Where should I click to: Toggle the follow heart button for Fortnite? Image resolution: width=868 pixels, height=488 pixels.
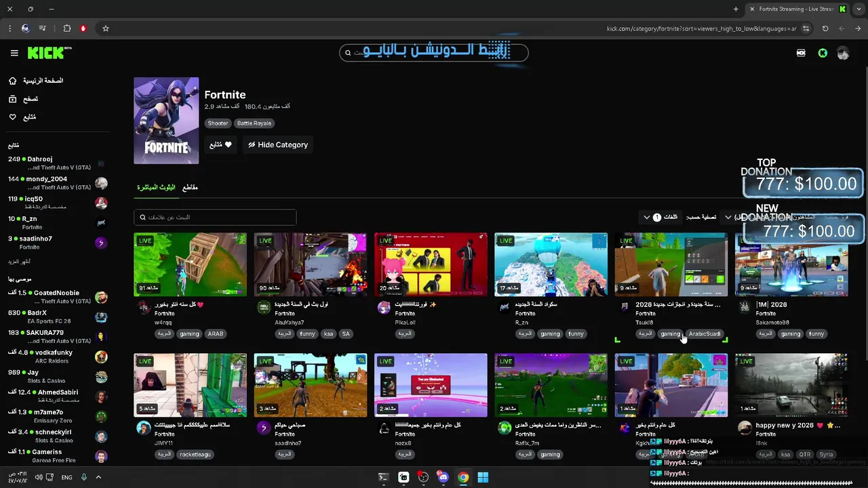pyautogui.click(x=220, y=144)
